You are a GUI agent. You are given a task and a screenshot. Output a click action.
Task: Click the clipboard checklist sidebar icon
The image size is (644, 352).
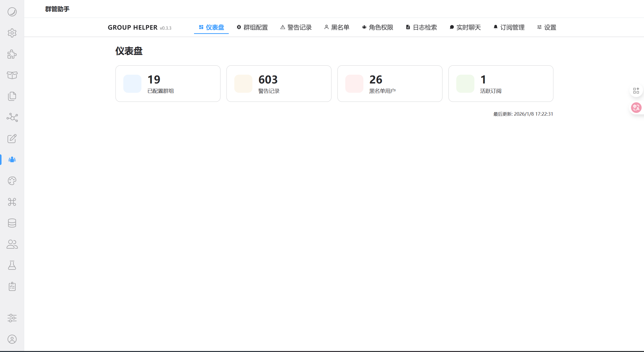tap(12, 286)
